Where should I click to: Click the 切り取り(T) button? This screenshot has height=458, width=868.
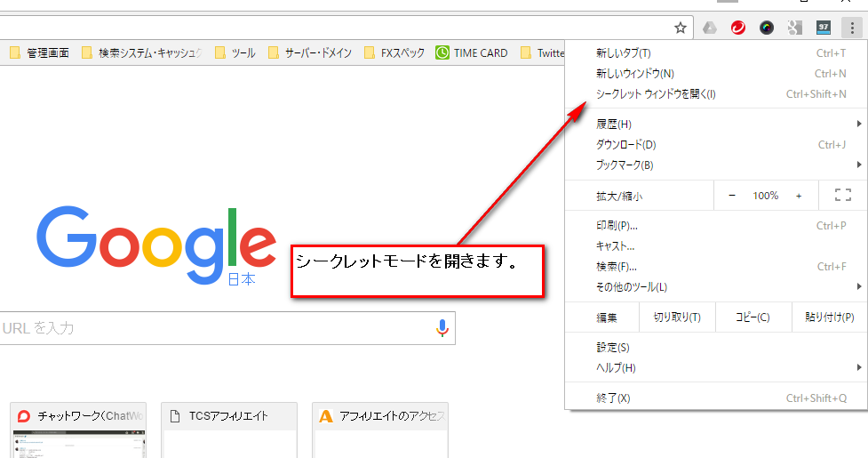pos(677,317)
